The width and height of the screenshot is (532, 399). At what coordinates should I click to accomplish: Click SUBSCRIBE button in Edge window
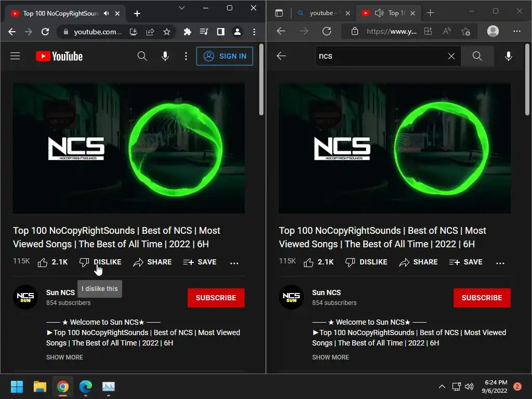click(482, 298)
